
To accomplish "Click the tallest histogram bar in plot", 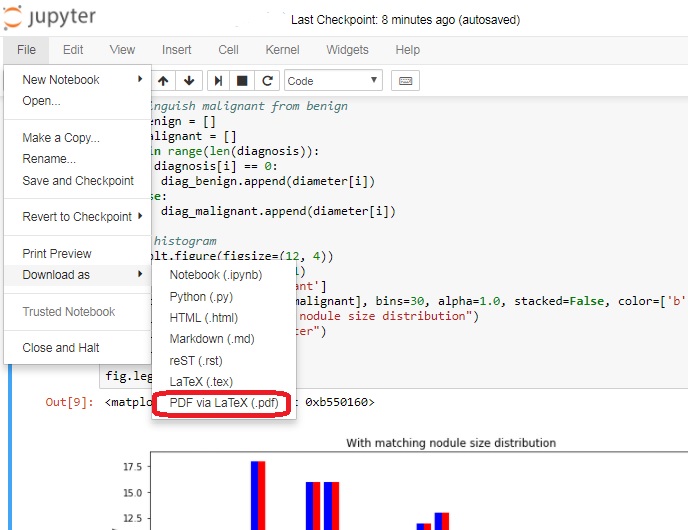I will [258, 495].
